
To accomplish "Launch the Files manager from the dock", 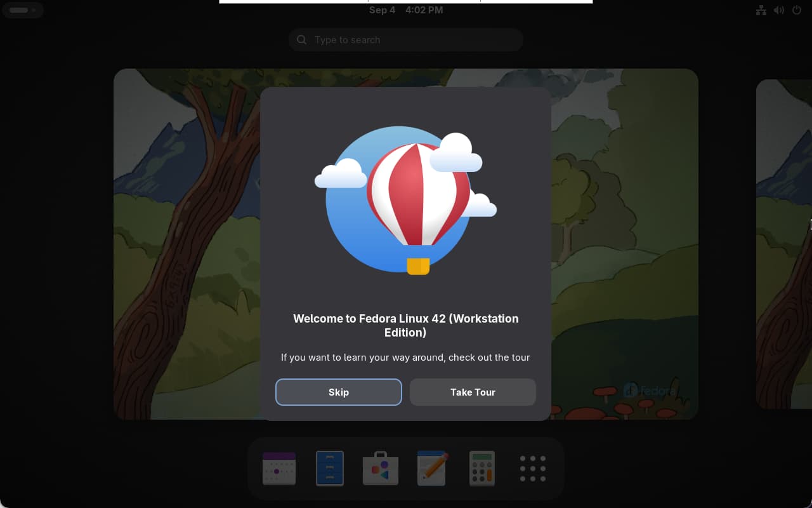I will coord(330,469).
